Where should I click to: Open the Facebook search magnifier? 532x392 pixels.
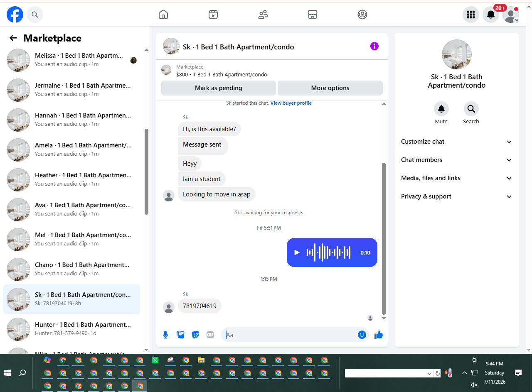click(35, 15)
